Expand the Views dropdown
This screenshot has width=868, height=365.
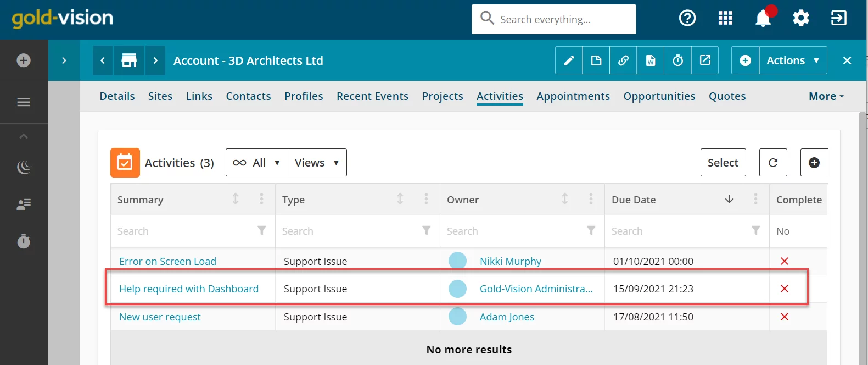(317, 163)
